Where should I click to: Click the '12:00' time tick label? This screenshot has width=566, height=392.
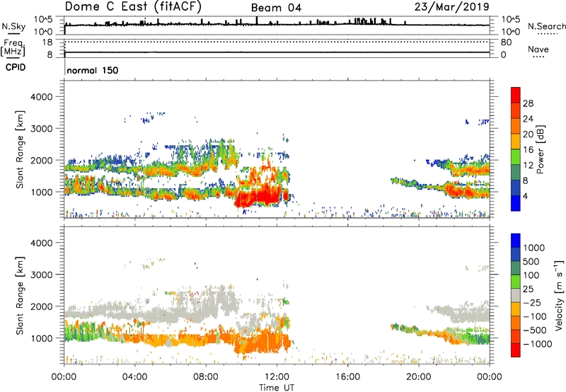pyautogui.click(x=277, y=377)
